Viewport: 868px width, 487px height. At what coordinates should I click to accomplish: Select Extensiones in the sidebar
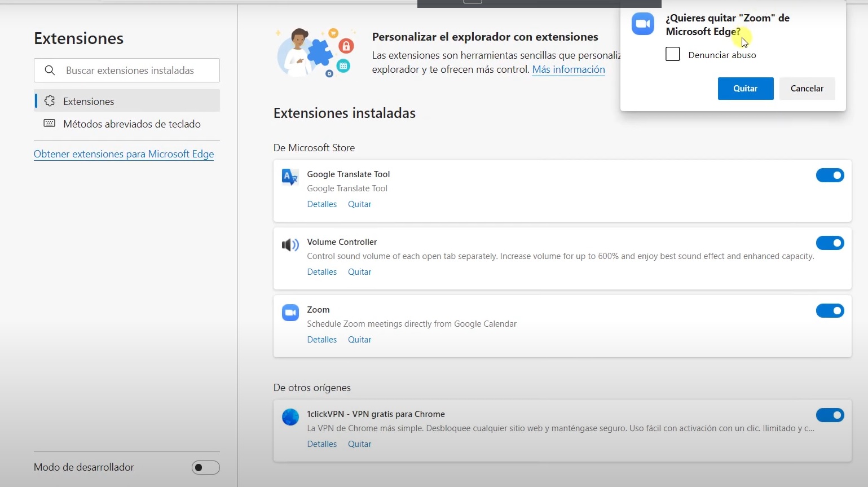pos(127,101)
